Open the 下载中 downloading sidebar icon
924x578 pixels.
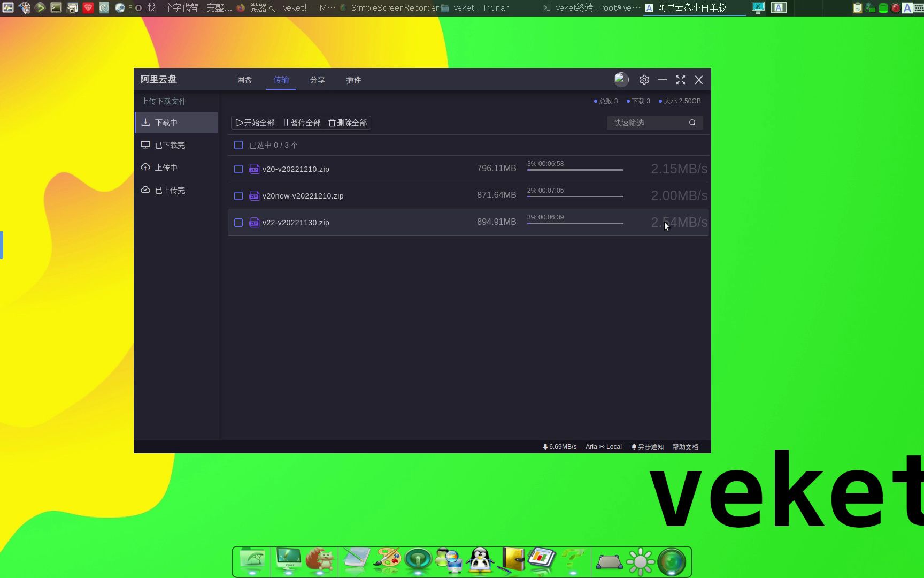(145, 123)
